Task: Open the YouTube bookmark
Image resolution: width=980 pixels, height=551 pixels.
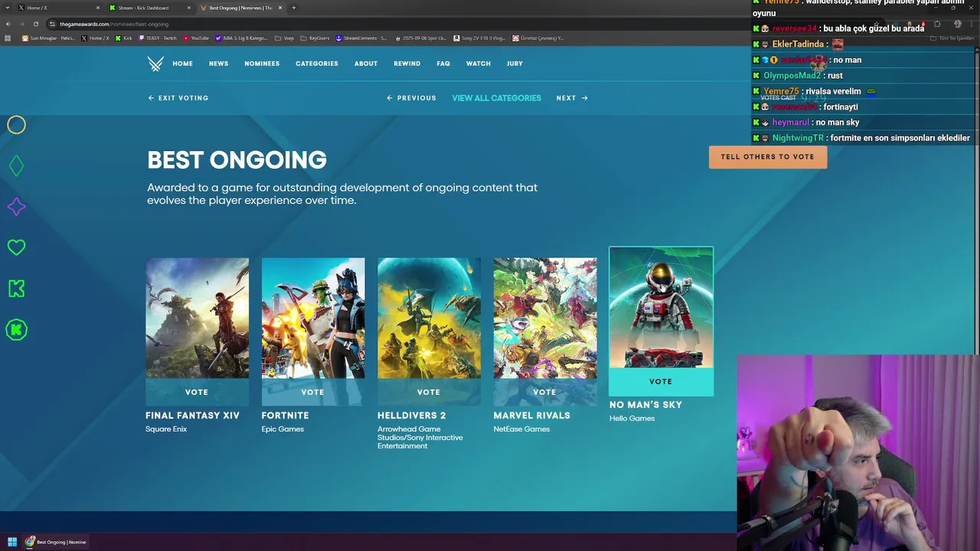Action: pyautogui.click(x=196, y=37)
